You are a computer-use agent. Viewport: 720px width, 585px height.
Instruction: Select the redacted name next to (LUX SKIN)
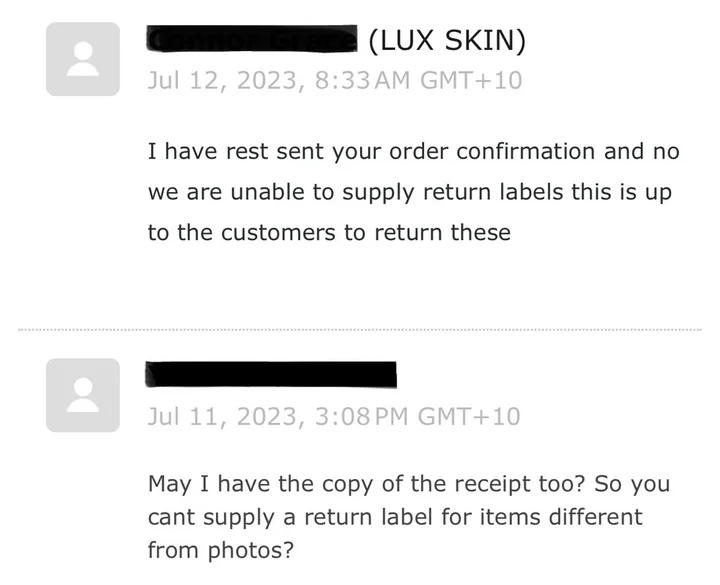click(x=252, y=39)
